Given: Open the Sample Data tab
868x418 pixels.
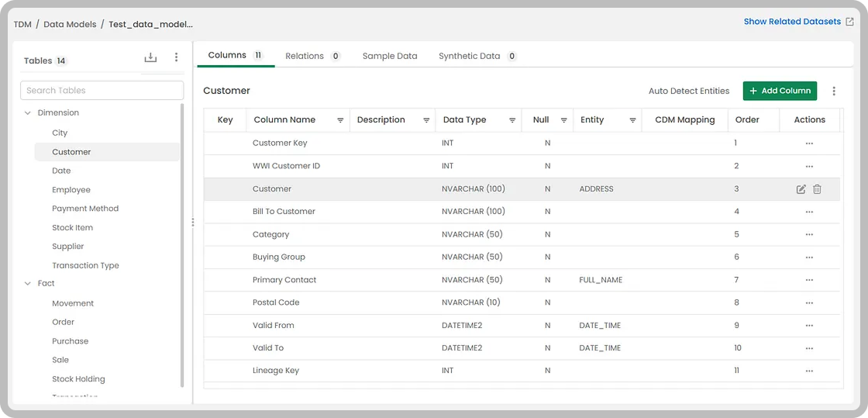Looking at the screenshot, I should pyautogui.click(x=390, y=56).
